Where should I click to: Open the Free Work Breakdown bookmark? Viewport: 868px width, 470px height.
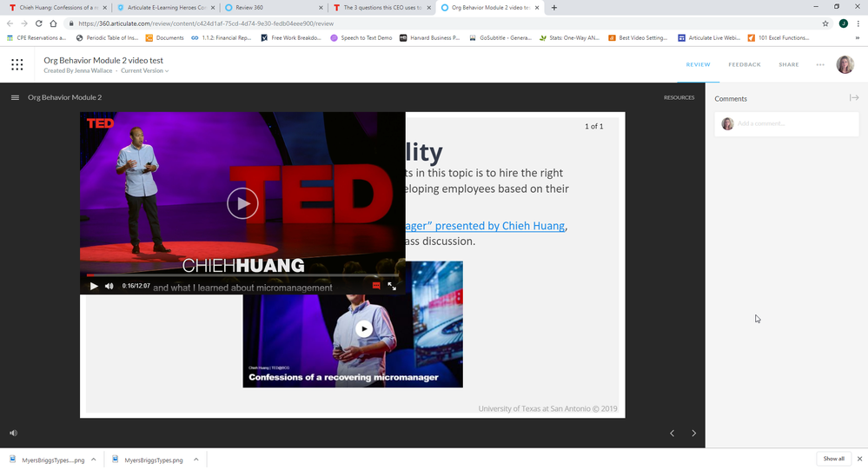click(x=291, y=37)
